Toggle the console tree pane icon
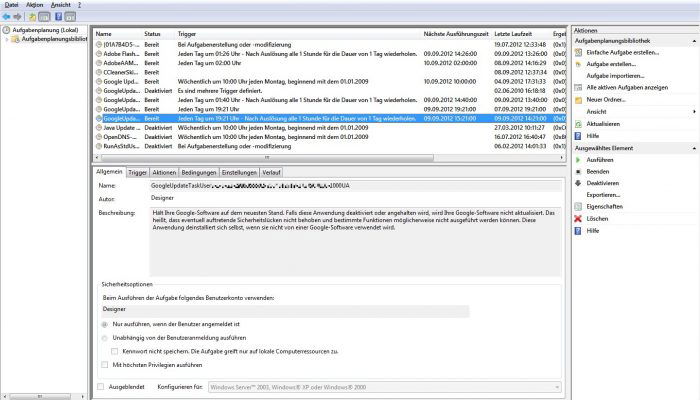 44,17
